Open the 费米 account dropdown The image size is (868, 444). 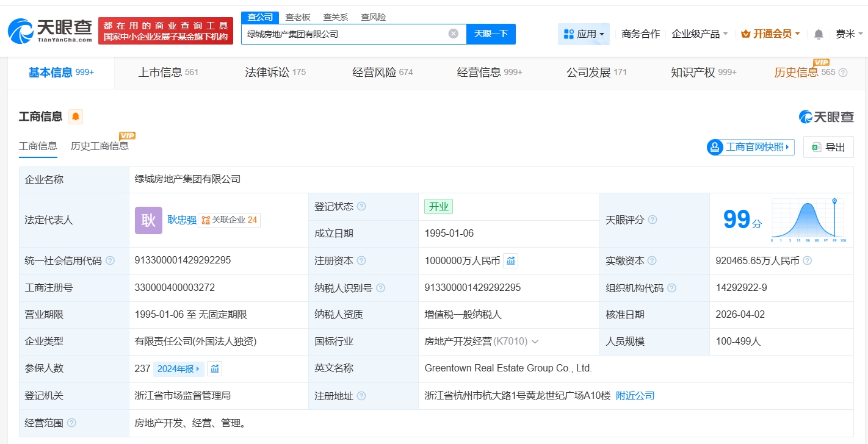848,34
